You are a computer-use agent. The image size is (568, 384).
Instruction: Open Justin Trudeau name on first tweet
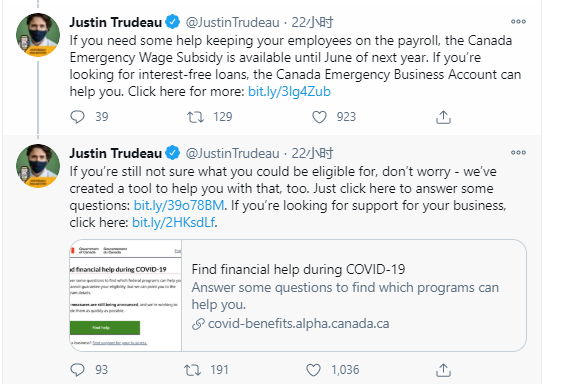pyautogui.click(x=116, y=22)
